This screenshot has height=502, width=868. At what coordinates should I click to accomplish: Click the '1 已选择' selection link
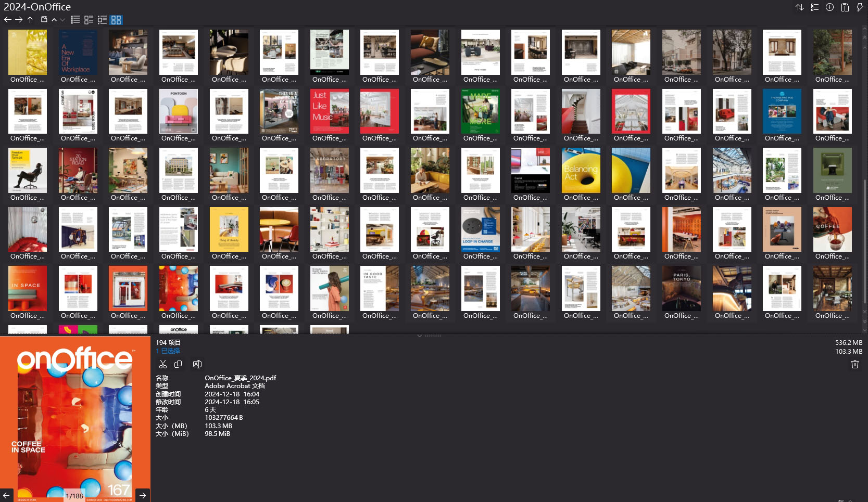(x=168, y=351)
